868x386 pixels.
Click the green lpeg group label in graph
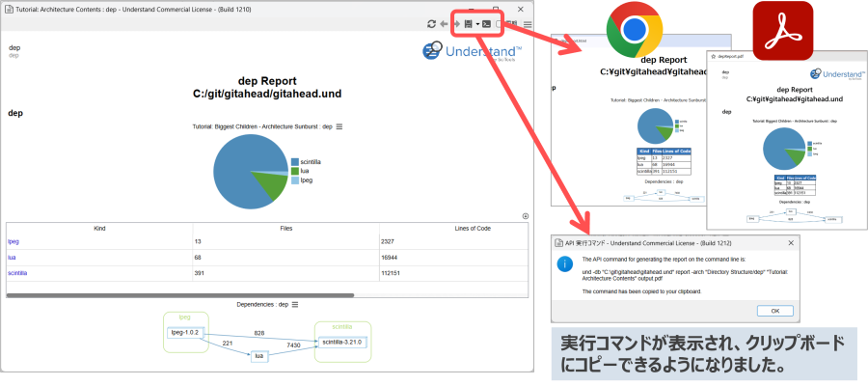pyautogui.click(x=185, y=317)
